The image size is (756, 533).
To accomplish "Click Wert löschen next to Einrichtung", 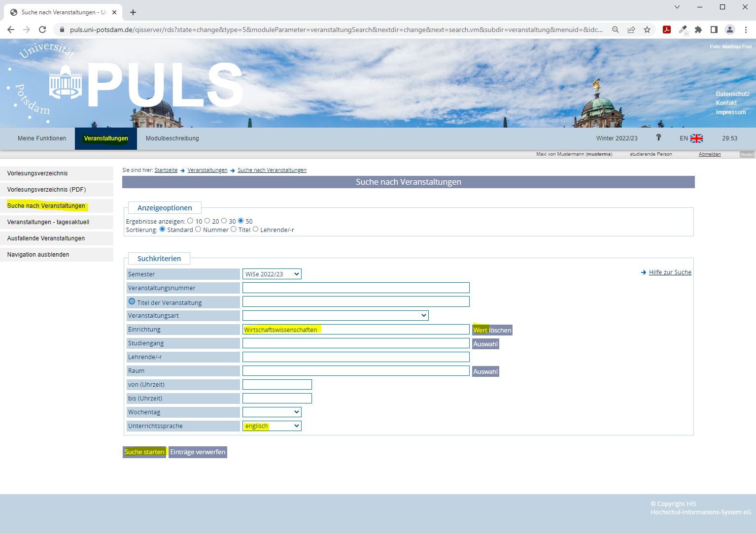I will (492, 330).
